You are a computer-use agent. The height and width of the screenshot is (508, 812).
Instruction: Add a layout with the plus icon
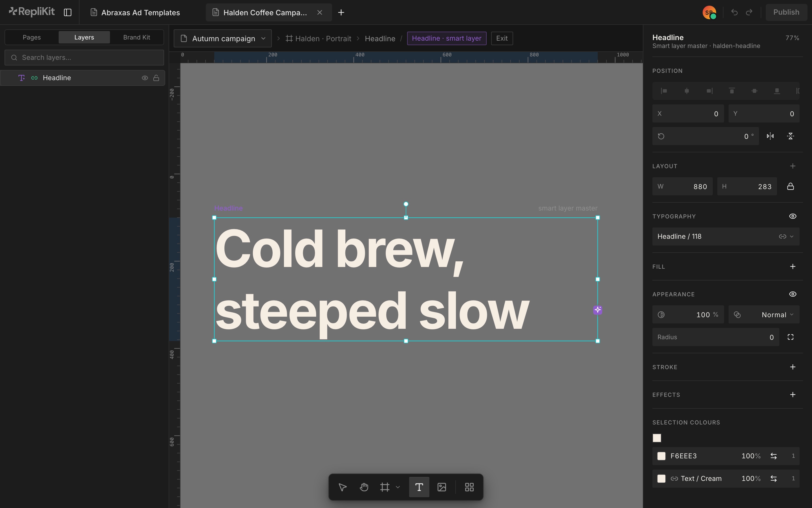(793, 166)
